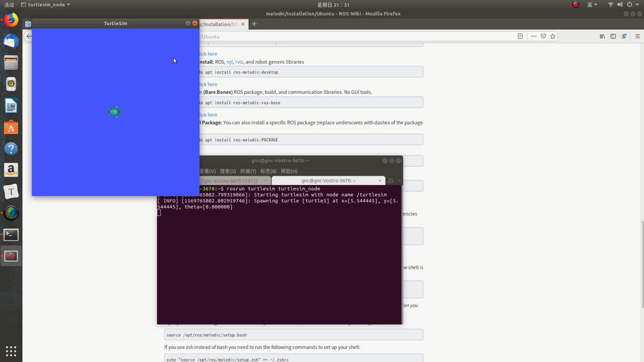The width and height of the screenshot is (644, 362).
Task: Open the Help question-mark dock icon
Action: click(11, 149)
